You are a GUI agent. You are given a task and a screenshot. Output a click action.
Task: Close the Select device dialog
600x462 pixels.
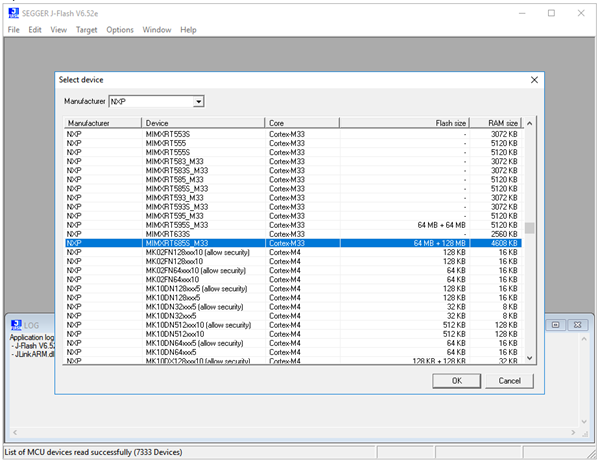coord(534,80)
